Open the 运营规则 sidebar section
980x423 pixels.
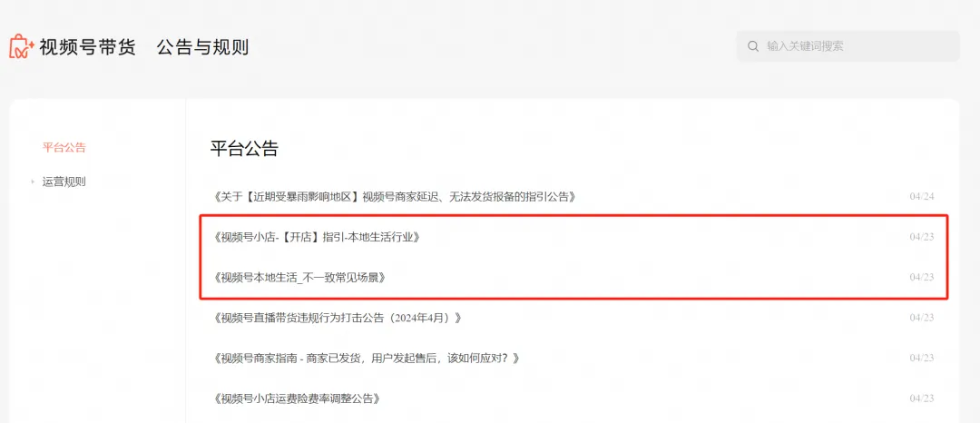point(64,182)
